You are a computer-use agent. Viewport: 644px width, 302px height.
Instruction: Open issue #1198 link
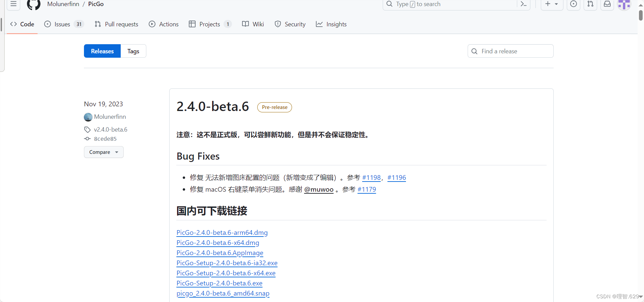pyautogui.click(x=371, y=177)
